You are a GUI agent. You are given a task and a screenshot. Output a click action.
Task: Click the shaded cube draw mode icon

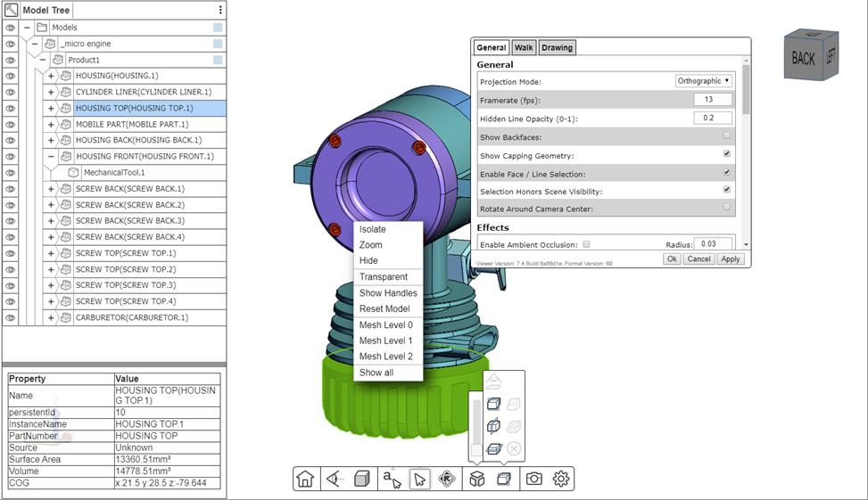tap(361, 480)
